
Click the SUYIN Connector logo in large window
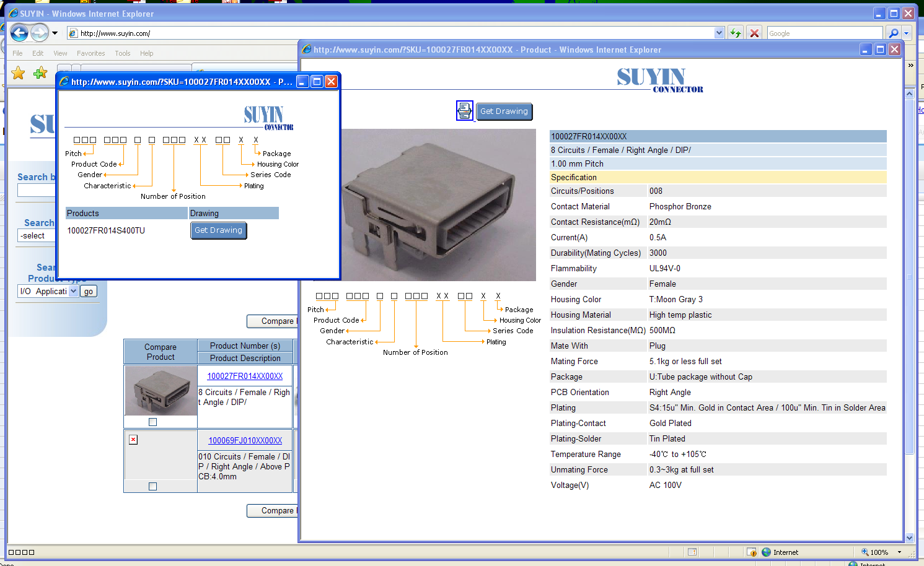[x=660, y=81]
